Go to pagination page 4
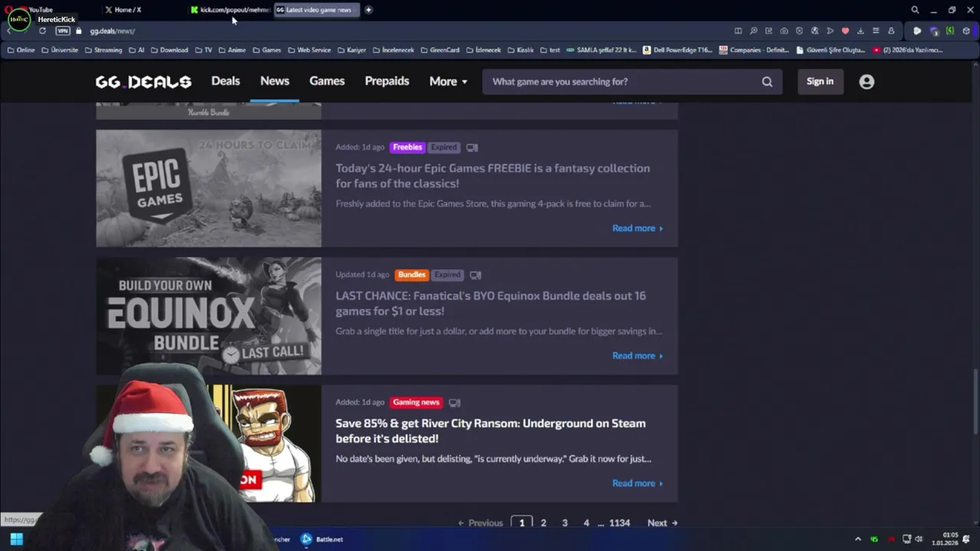The image size is (980, 551). [586, 523]
